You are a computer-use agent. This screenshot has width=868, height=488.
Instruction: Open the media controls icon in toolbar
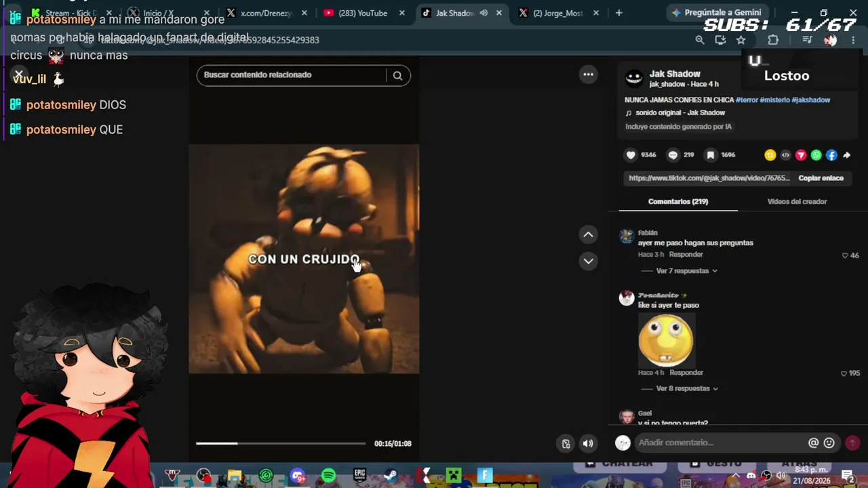(807, 40)
